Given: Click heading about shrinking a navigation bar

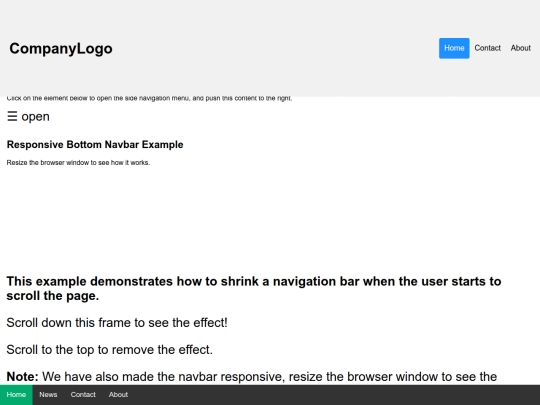Looking at the screenshot, I should pos(254,288).
